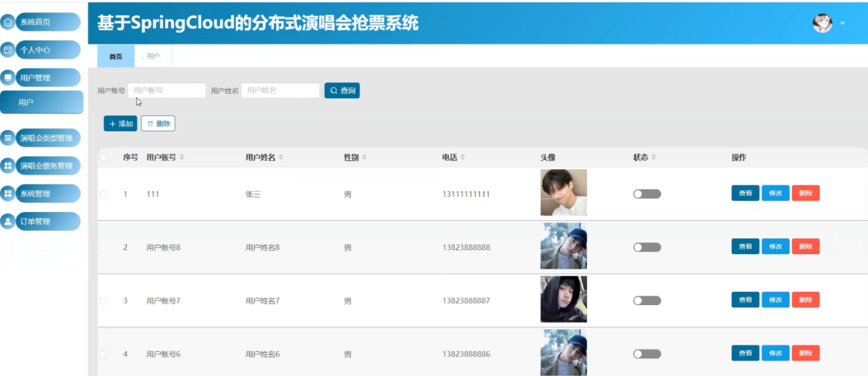Click the 用户账号 search input

(167, 90)
